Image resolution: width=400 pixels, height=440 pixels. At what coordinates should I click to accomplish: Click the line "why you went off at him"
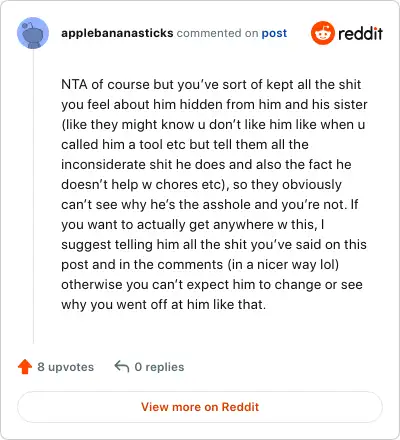(x=164, y=304)
